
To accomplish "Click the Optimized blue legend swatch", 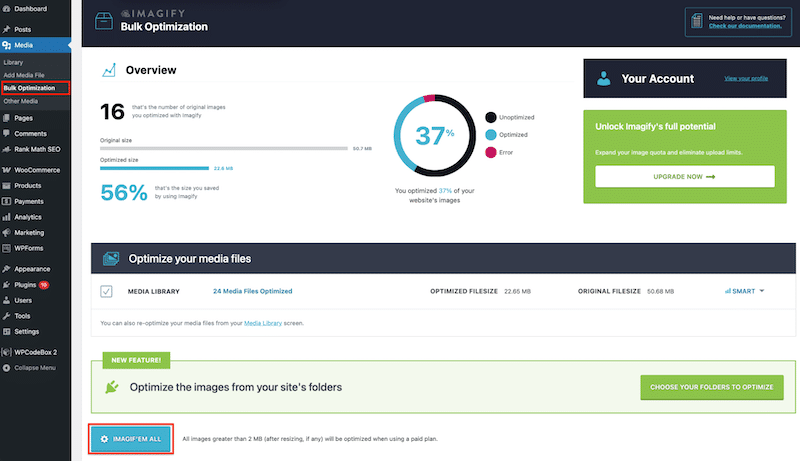I will pos(491,135).
